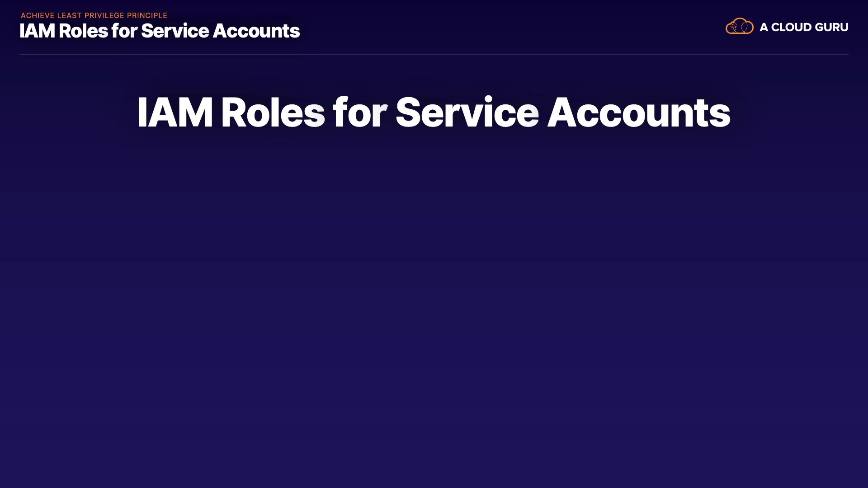This screenshot has width=868, height=488.
Task: Click "Service" in the small header title
Action: [x=175, y=31]
